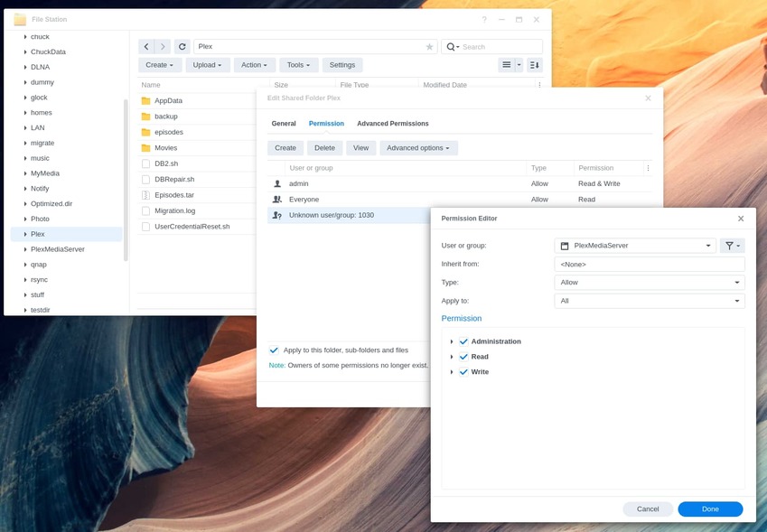Expand the Administration permission group
Viewport: 767px width, 532px height.
[452, 341]
